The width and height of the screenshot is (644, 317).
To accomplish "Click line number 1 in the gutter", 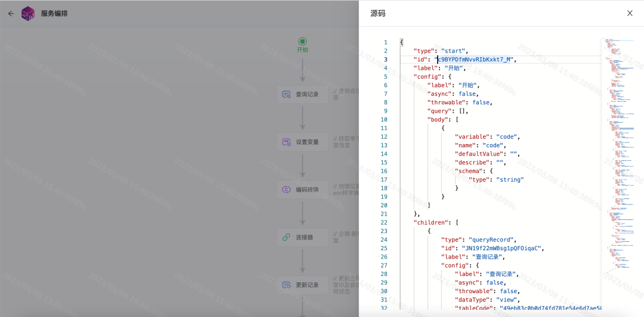I will (385, 42).
